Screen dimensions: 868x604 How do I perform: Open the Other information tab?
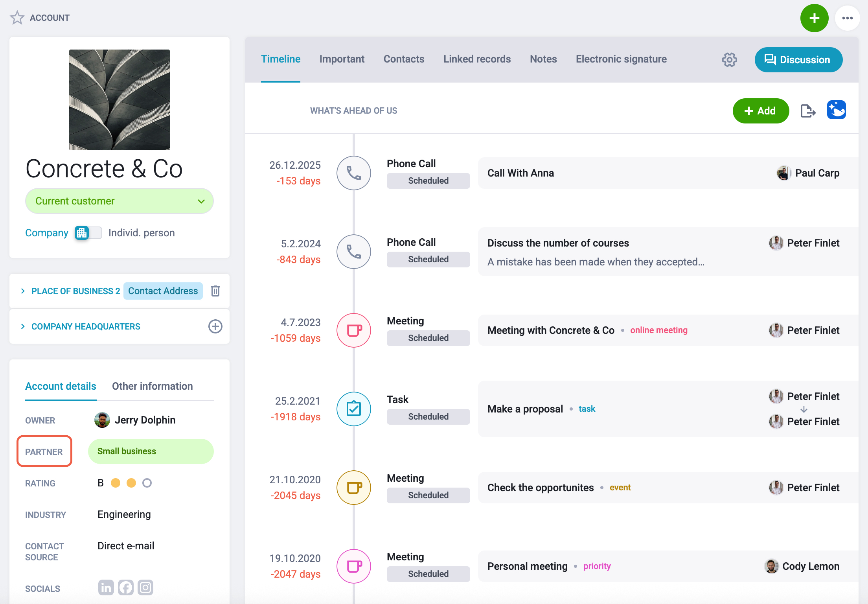pyautogui.click(x=152, y=386)
